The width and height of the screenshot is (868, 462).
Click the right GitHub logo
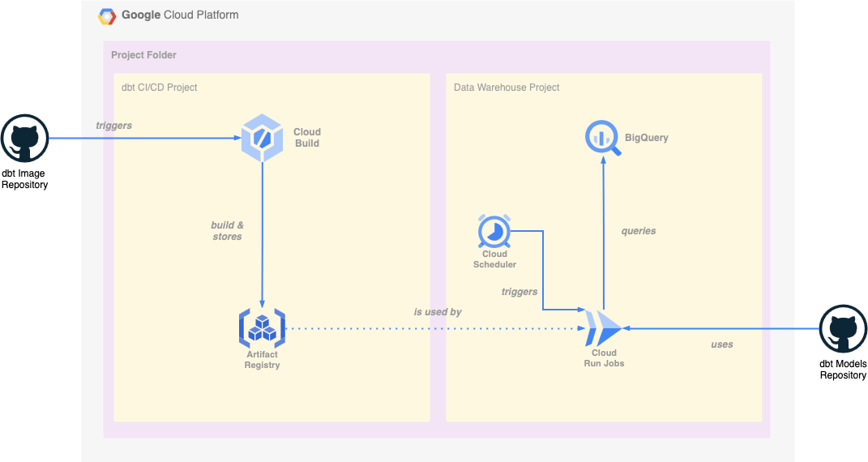(x=844, y=329)
